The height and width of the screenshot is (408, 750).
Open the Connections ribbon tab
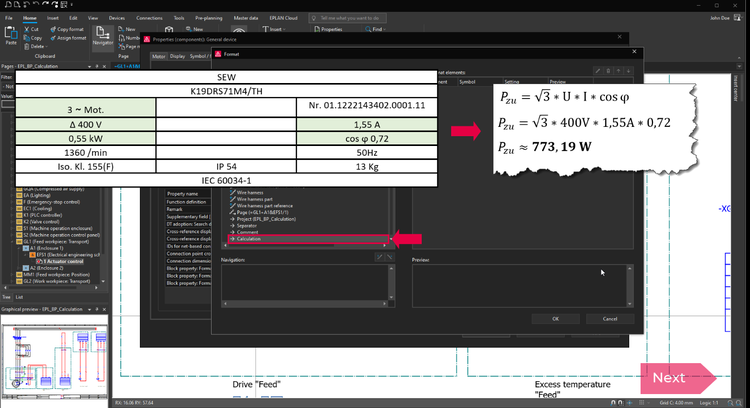point(149,18)
